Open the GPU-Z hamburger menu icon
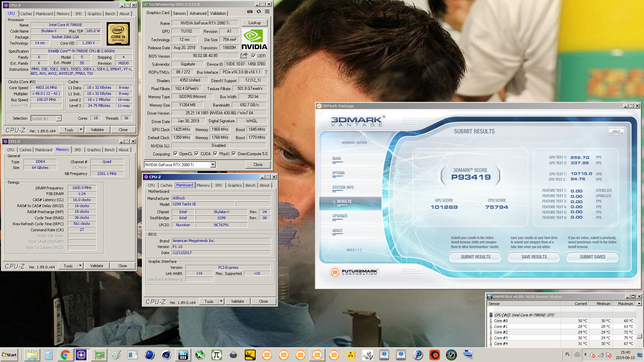The image size is (644, 362). 267,11
